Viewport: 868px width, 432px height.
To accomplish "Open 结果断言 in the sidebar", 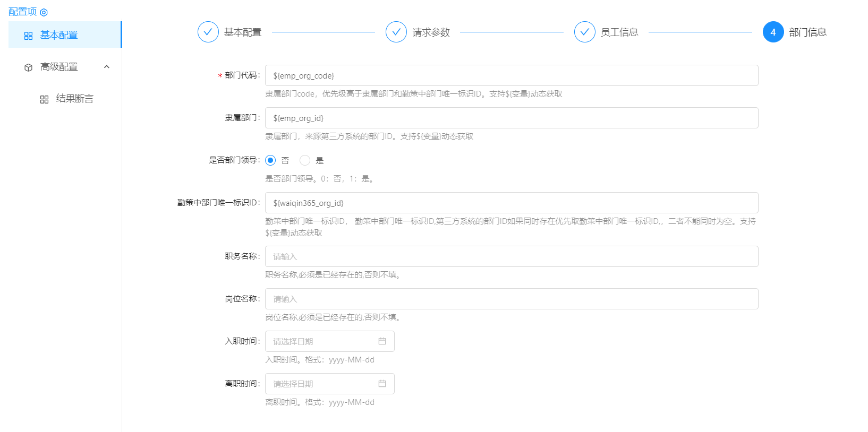I will (x=74, y=99).
